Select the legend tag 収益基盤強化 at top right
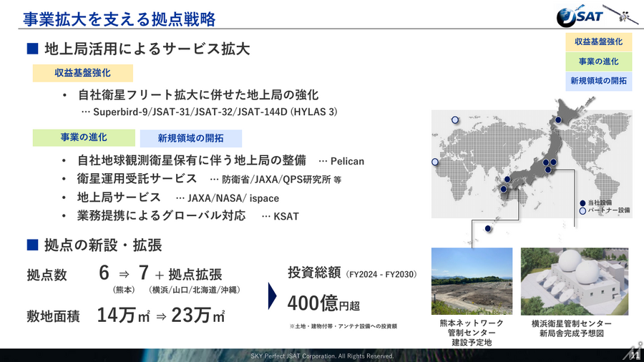 pyautogui.click(x=598, y=42)
